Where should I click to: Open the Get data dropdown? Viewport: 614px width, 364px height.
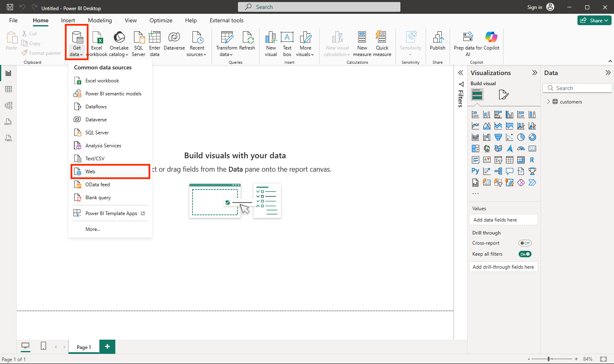(77, 43)
